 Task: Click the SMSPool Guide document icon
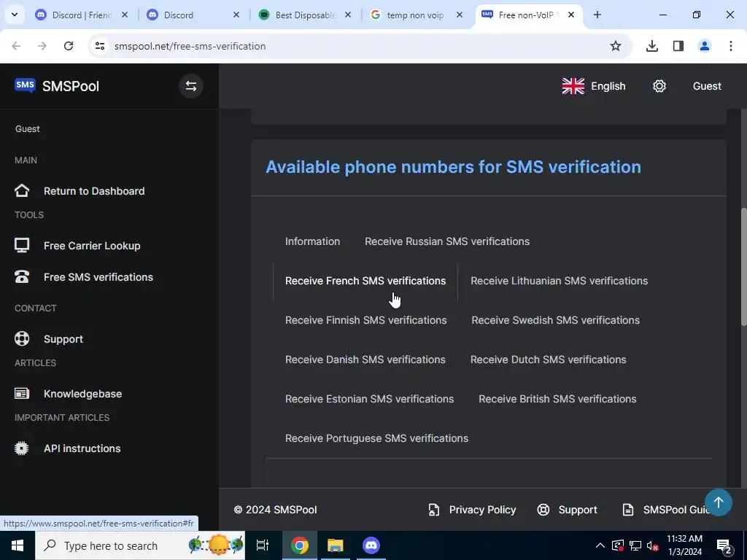click(628, 510)
